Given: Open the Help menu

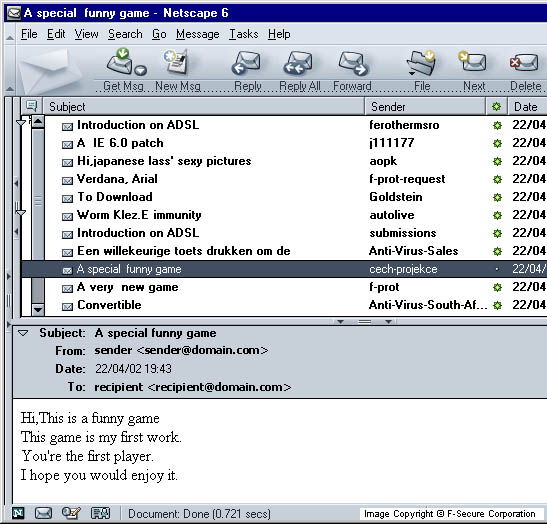Looking at the screenshot, I should 279,34.
